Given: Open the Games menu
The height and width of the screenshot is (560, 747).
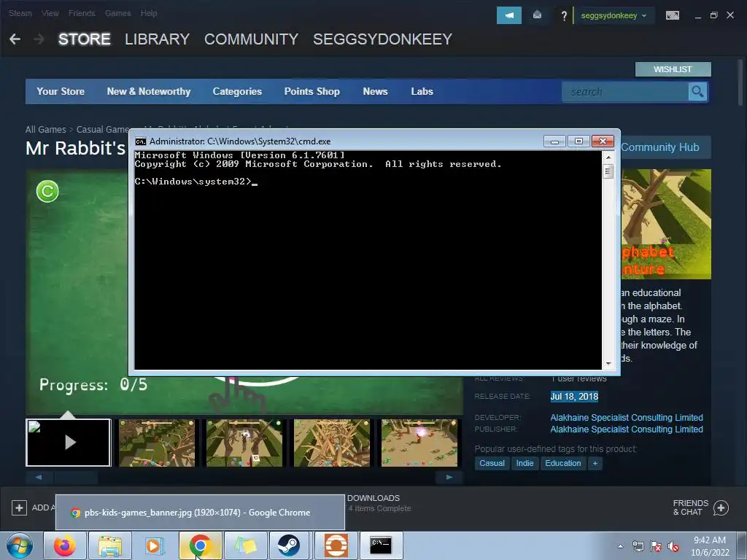Looking at the screenshot, I should click(x=118, y=13).
